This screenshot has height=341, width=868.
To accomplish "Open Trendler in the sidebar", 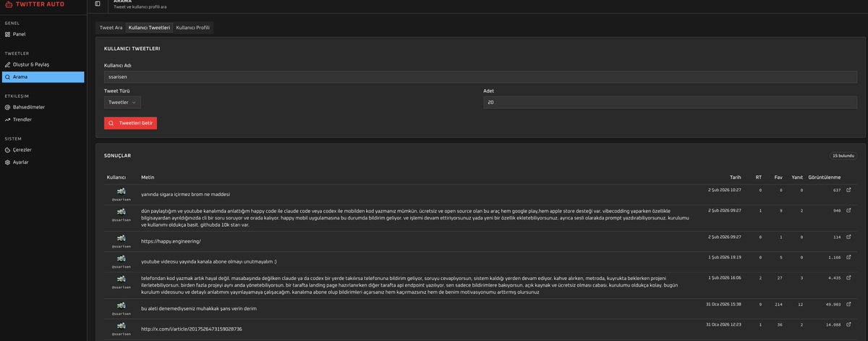I will tap(43, 119).
